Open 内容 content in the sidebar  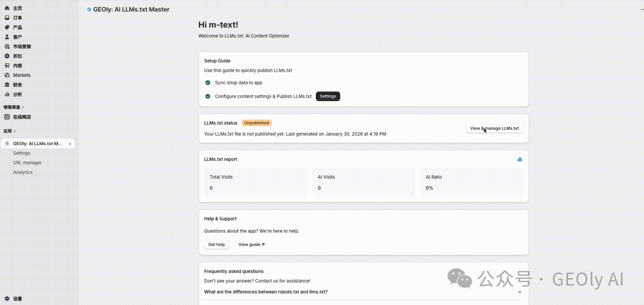17,66
